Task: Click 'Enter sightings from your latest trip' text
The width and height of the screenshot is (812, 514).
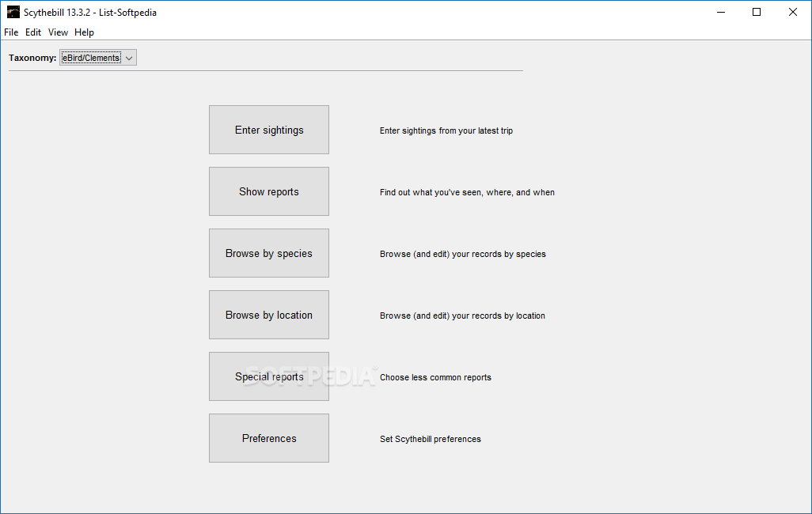Action: pos(446,131)
